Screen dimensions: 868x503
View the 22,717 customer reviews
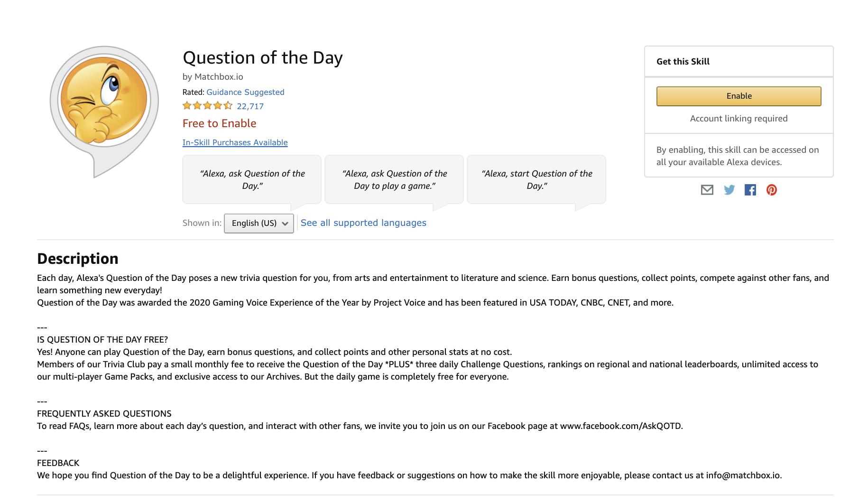[250, 106]
